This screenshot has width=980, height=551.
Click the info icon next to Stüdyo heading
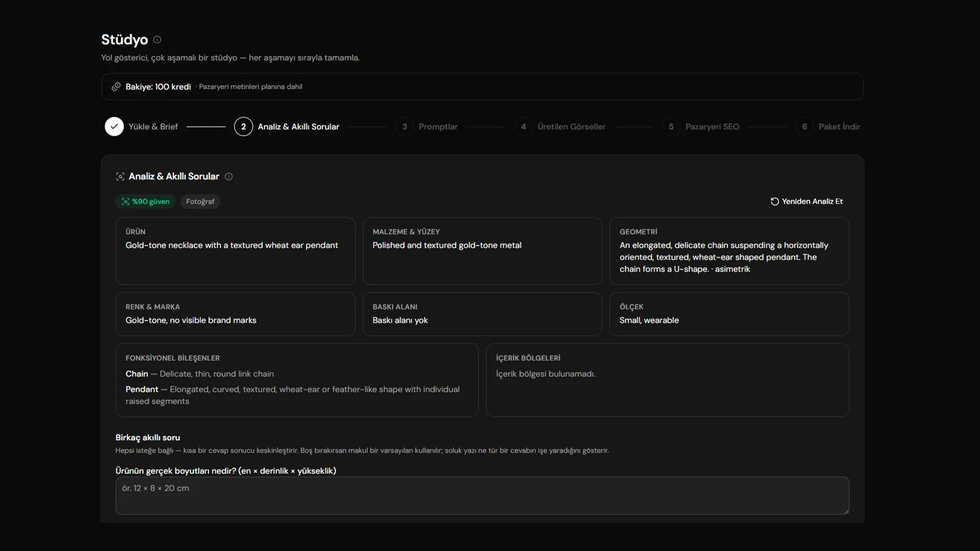157,39
